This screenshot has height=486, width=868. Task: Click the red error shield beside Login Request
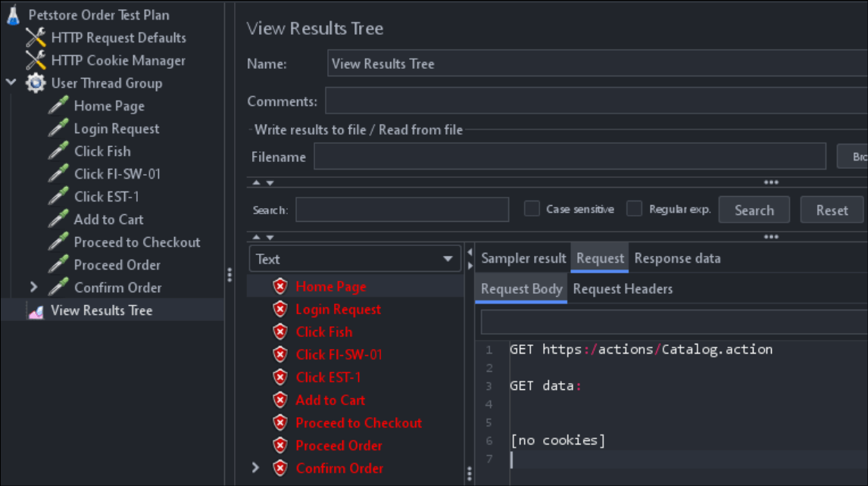tap(279, 309)
